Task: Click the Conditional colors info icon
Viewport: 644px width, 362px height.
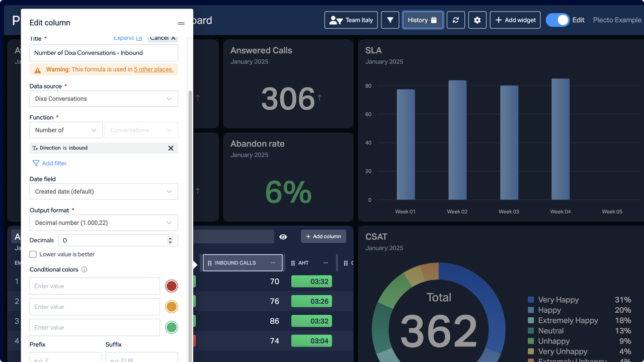Action: point(85,269)
